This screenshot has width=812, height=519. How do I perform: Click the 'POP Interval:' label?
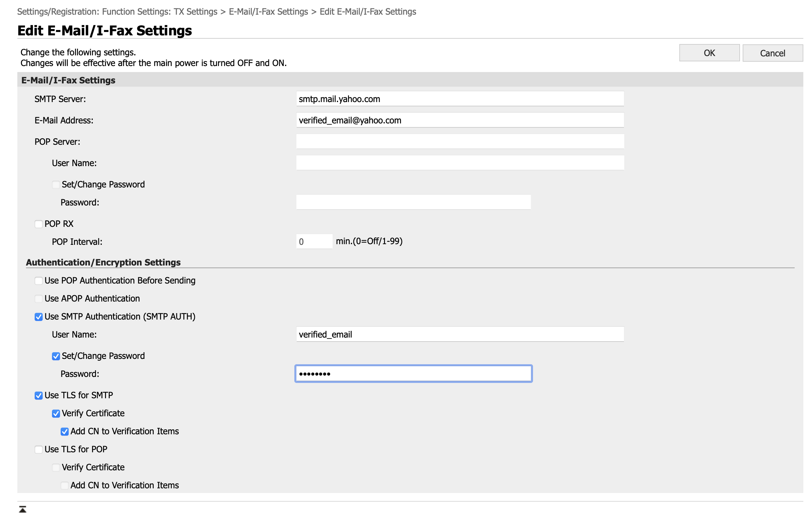[x=77, y=241]
